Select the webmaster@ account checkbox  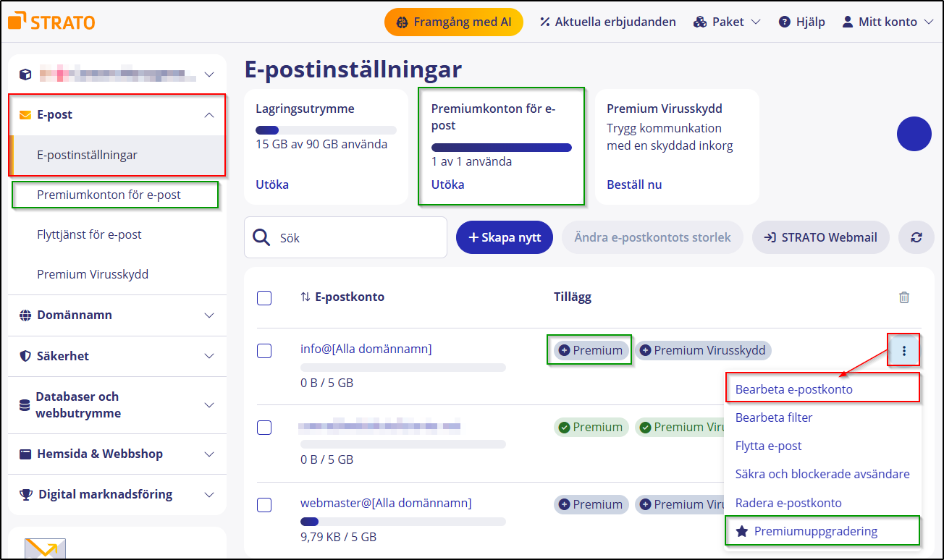point(264,504)
